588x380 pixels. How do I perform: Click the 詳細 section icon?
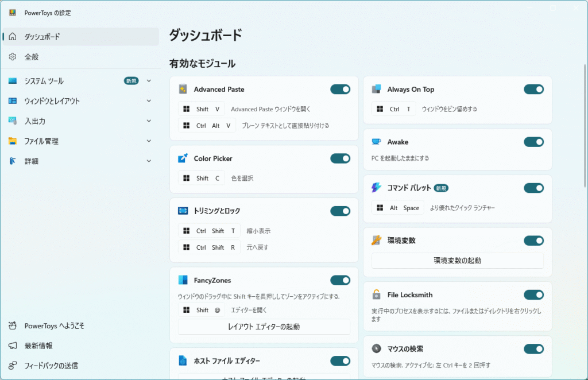(x=13, y=161)
